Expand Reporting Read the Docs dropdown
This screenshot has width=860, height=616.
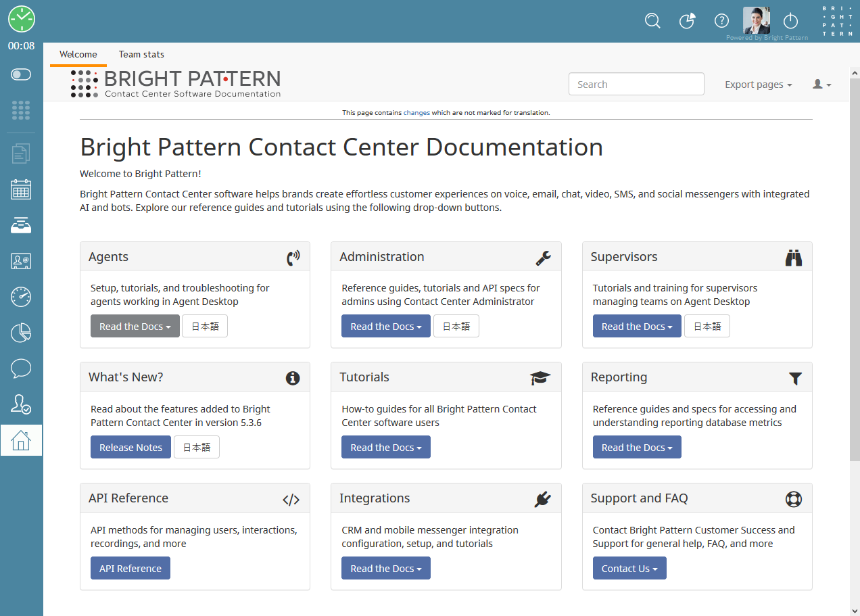click(637, 447)
